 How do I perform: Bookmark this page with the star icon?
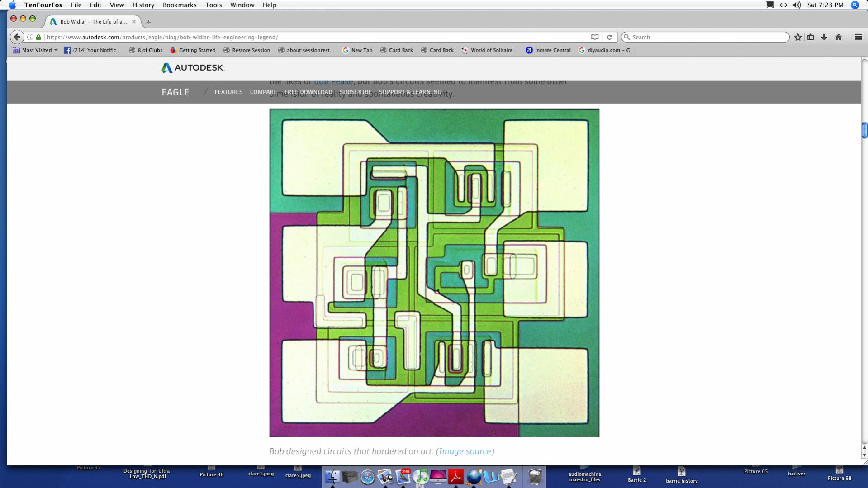point(798,37)
